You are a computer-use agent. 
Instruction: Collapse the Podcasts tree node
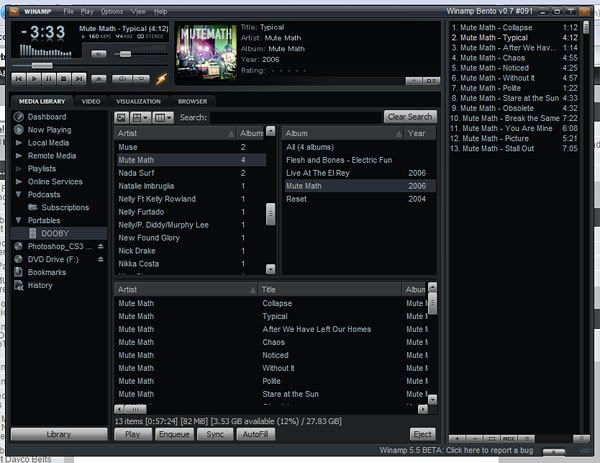[x=18, y=194]
